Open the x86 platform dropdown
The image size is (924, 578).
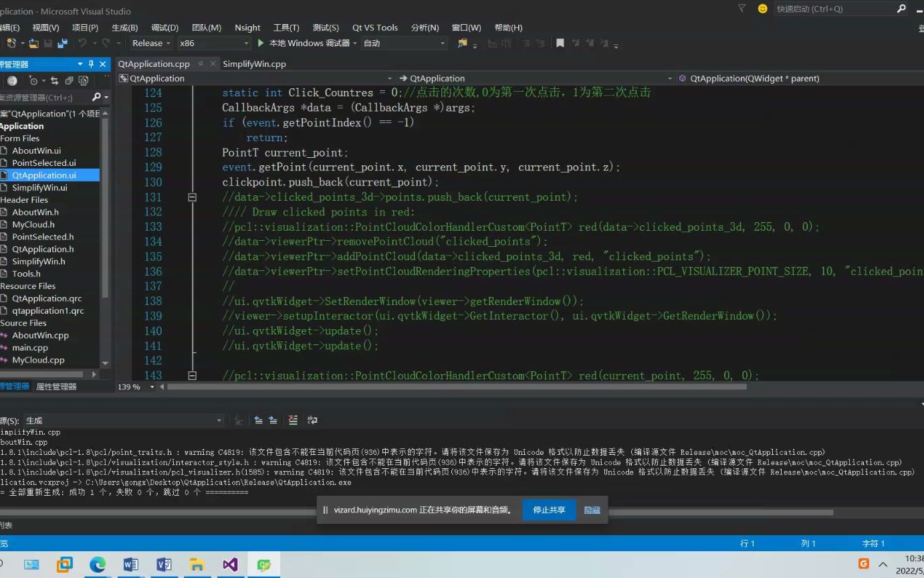tap(214, 43)
